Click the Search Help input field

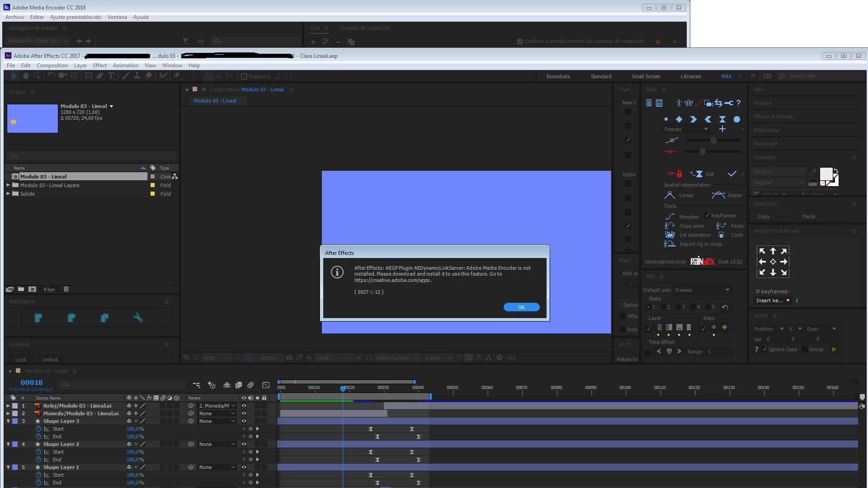tap(814, 76)
